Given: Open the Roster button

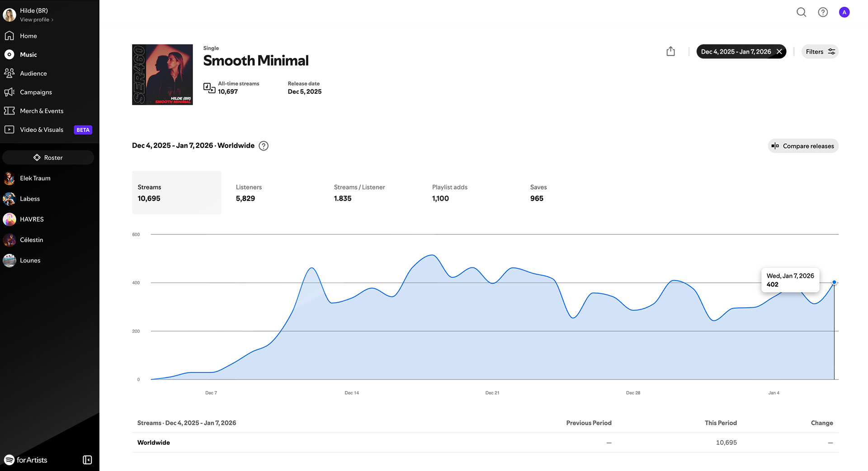Looking at the screenshot, I should coord(48,157).
